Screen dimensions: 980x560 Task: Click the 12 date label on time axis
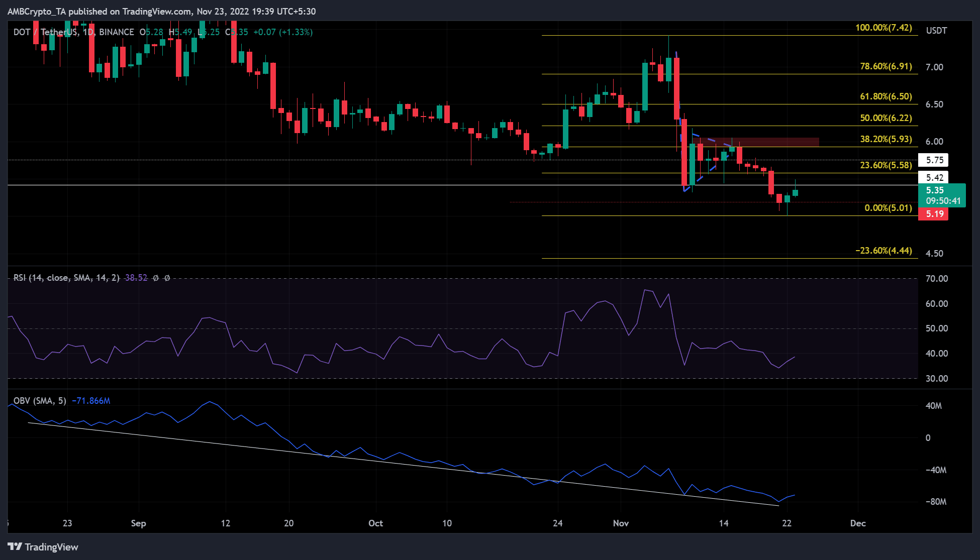point(226,523)
